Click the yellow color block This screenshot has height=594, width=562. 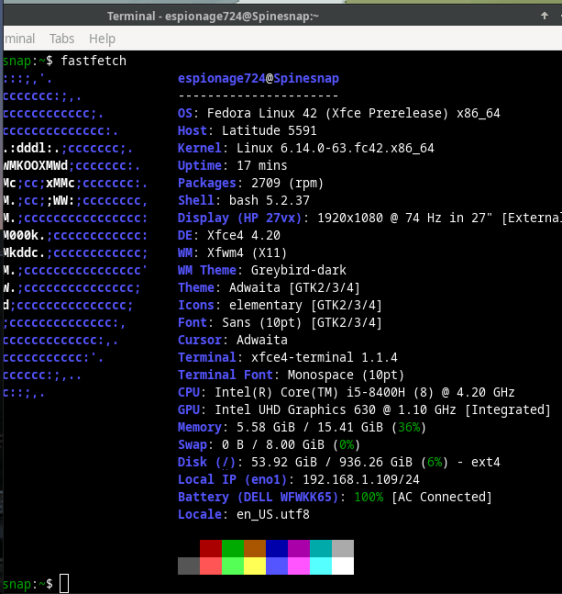coord(255,566)
